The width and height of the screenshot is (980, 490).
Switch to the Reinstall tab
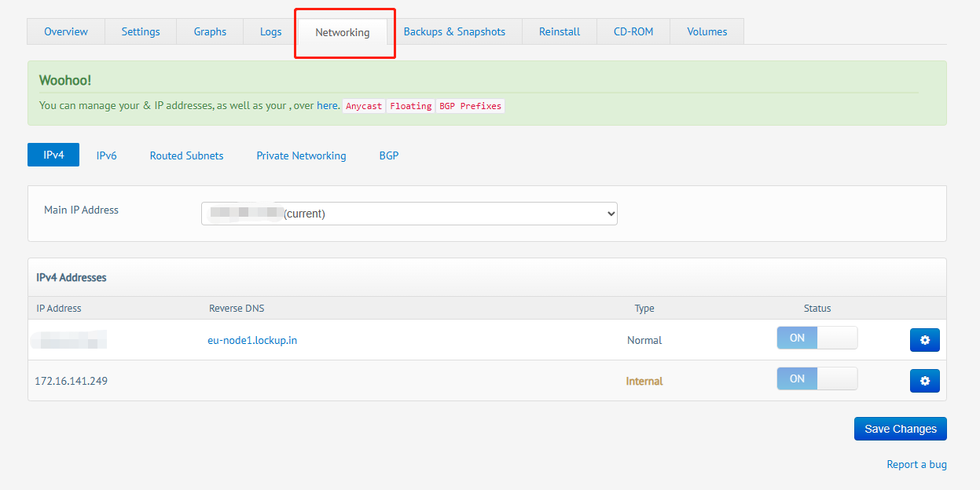click(x=560, y=32)
